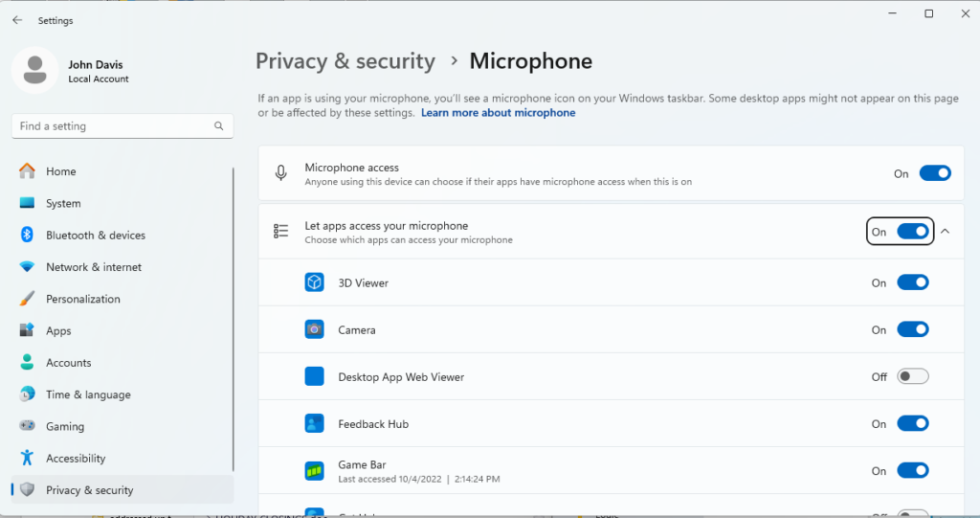
Task: Open Learn more about microphone link
Action: [498, 113]
